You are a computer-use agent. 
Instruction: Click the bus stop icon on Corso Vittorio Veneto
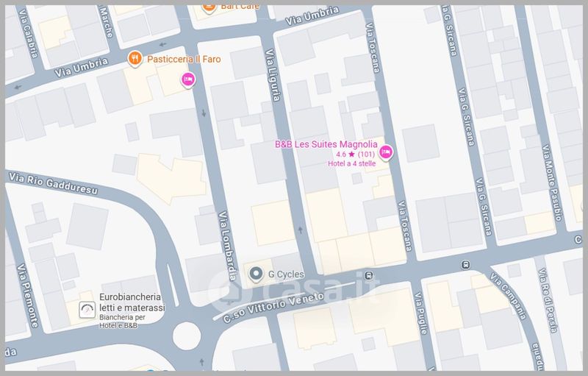pyautogui.click(x=465, y=265)
